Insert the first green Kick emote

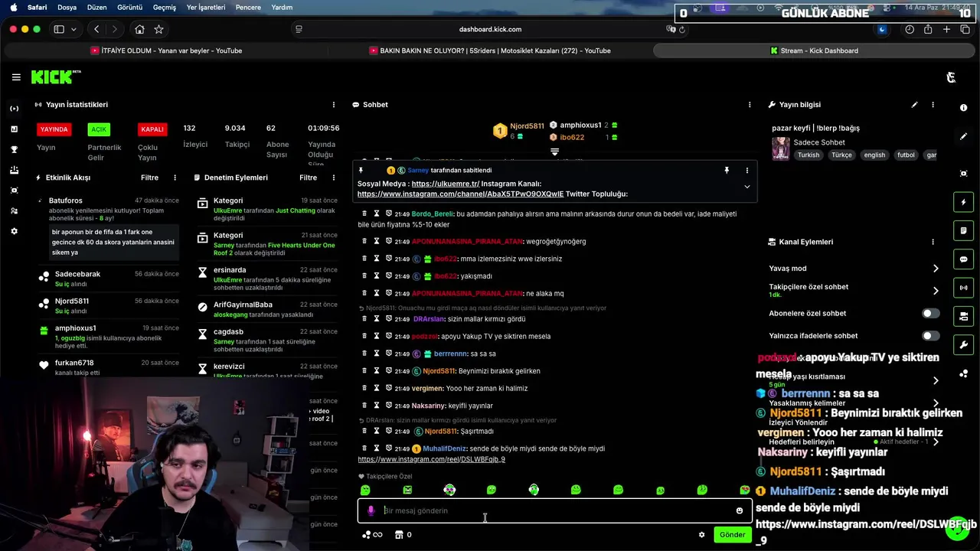[365, 490]
